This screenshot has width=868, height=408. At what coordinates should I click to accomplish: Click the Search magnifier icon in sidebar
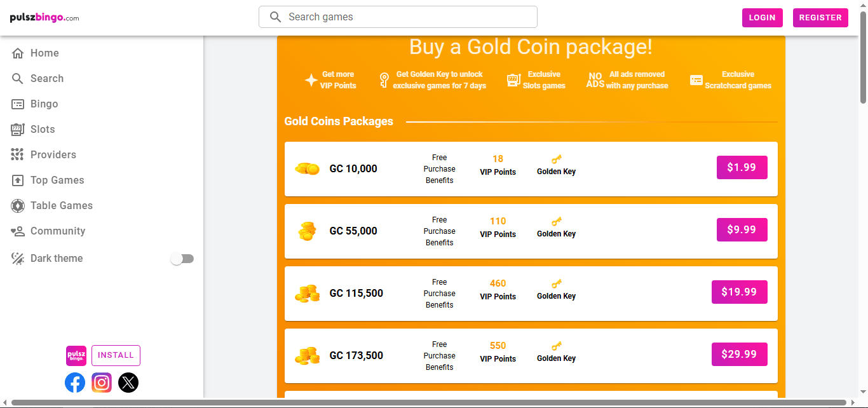tap(18, 79)
